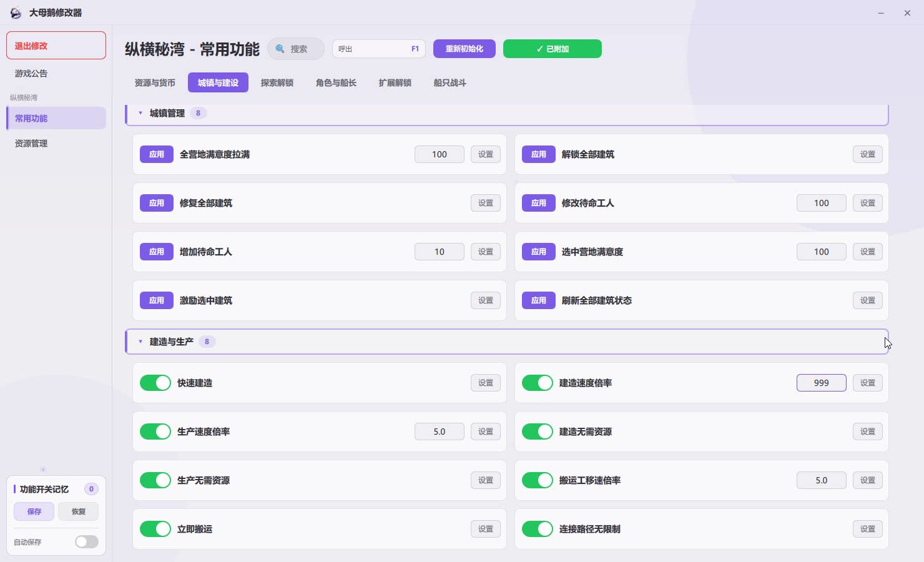The width and height of the screenshot is (924, 562).
Task: Go to 扩展解锁 tab
Action: [395, 82]
